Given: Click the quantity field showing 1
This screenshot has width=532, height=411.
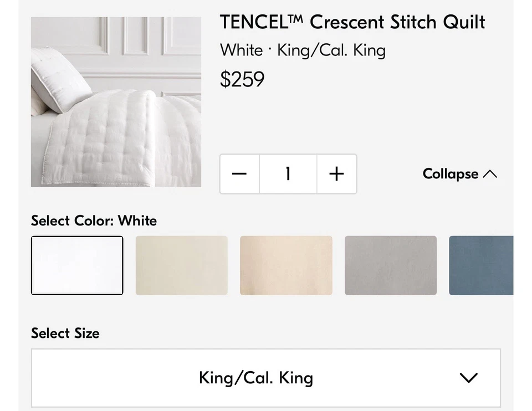Looking at the screenshot, I should 288,174.
